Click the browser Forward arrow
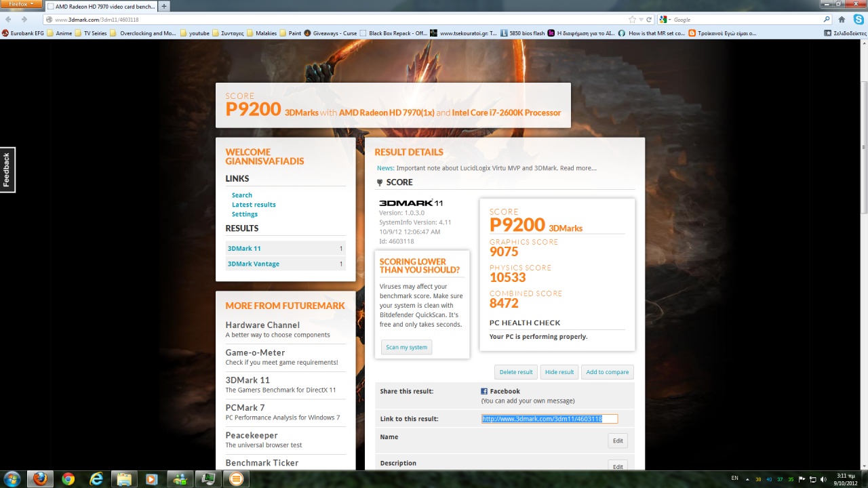Viewport: 868px width, 488px height. (24, 20)
